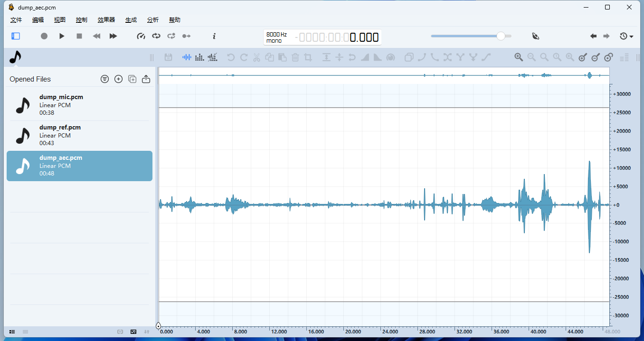Click the Undo arrow icon

tap(231, 57)
